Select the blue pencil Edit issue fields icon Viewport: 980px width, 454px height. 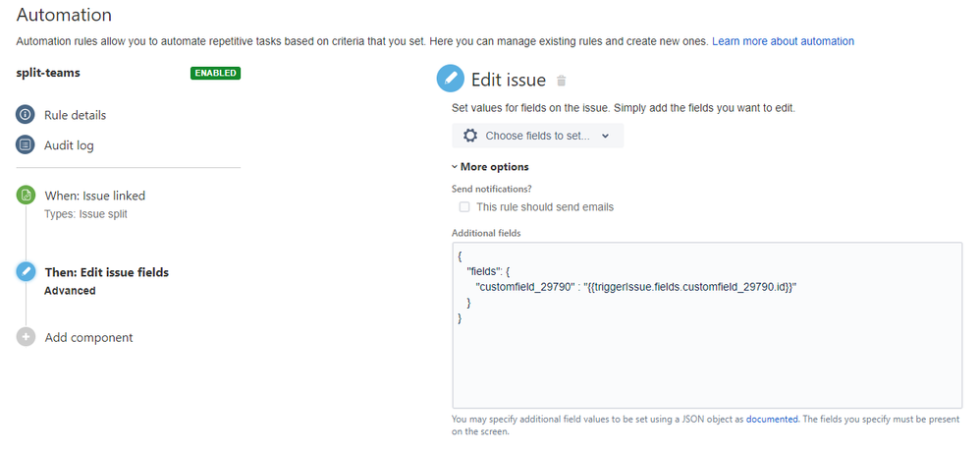pos(26,272)
